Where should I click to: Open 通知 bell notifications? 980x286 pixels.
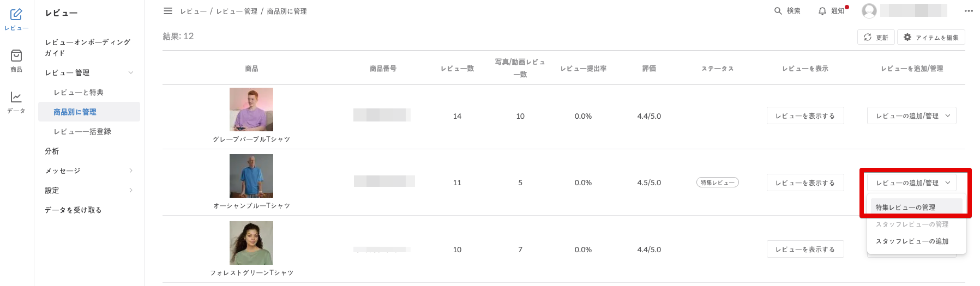(822, 11)
